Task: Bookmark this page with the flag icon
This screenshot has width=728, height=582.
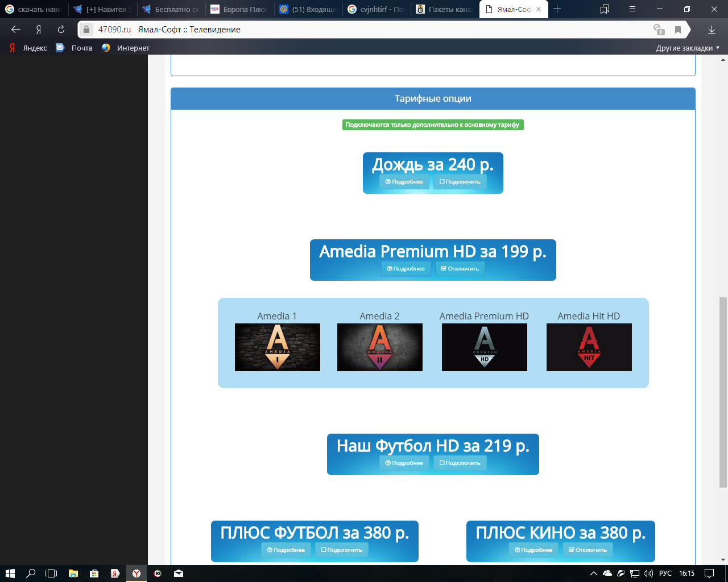Action: pos(678,30)
